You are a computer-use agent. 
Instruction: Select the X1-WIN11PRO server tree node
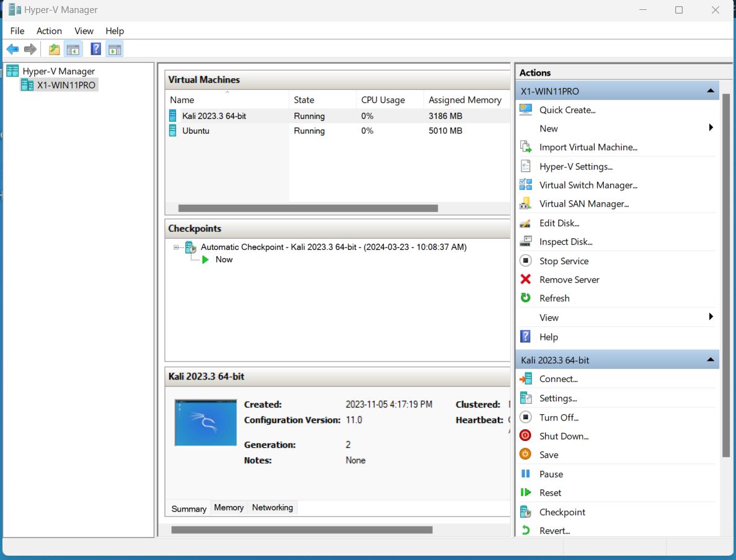[x=66, y=85]
